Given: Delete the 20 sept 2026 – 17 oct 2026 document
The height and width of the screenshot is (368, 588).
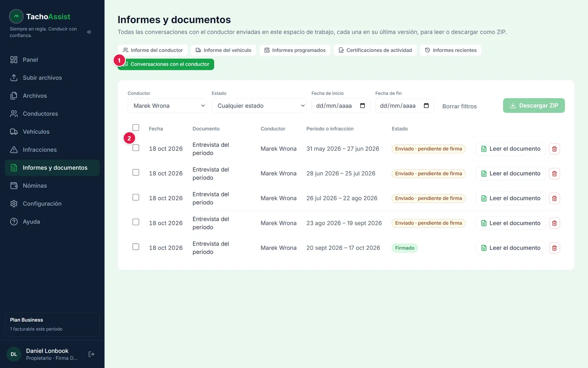Looking at the screenshot, I should click(554, 248).
